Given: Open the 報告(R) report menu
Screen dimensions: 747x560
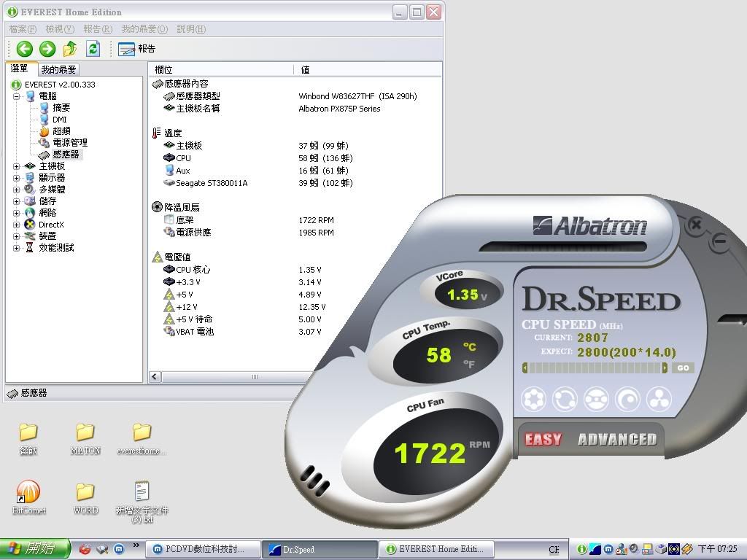Looking at the screenshot, I should point(98,29).
